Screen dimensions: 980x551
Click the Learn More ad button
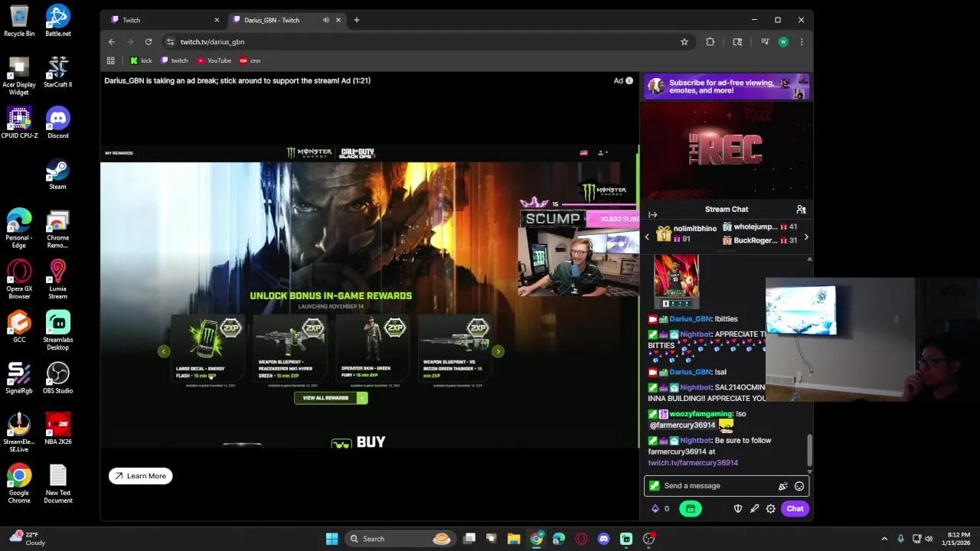point(141,476)
